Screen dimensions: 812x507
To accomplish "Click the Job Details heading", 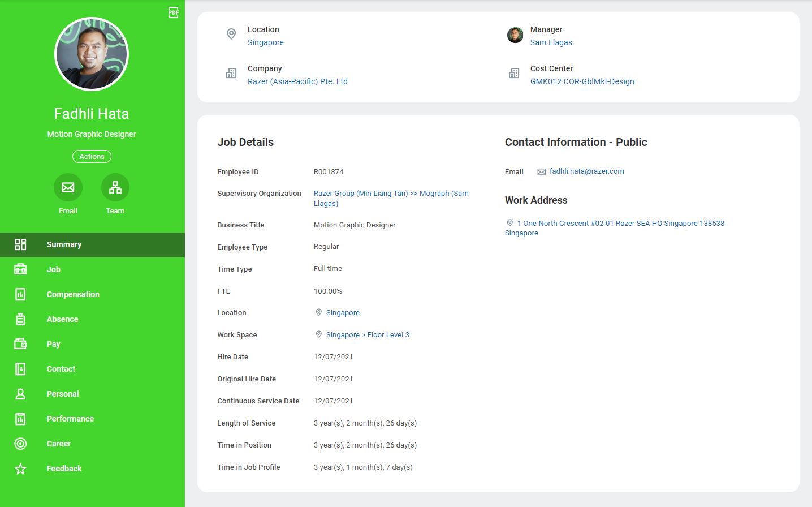I will click(245, 143).
